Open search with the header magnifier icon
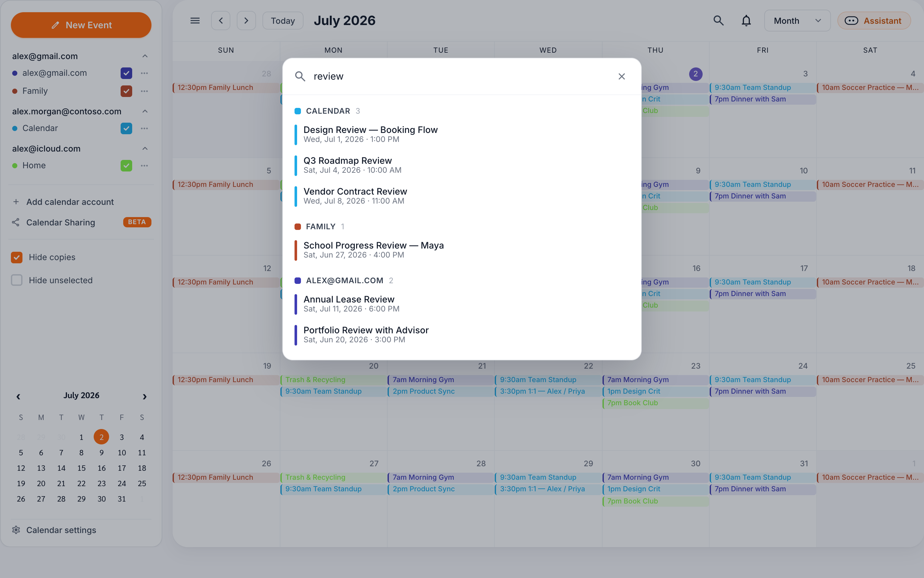The height and width of the screenshot is (578, 924). (x=719, y=21)
